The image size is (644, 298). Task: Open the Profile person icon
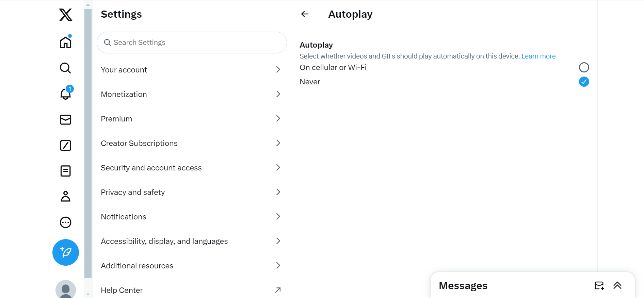65,196
